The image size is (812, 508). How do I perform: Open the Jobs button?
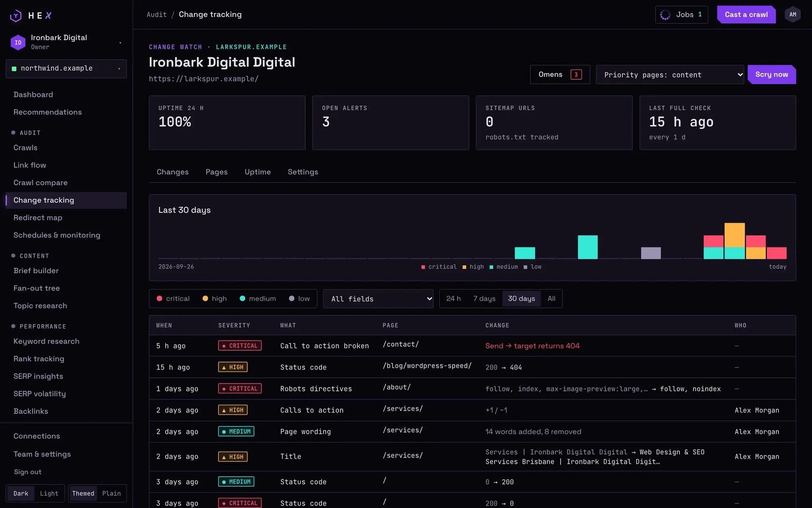pos(681,15)
